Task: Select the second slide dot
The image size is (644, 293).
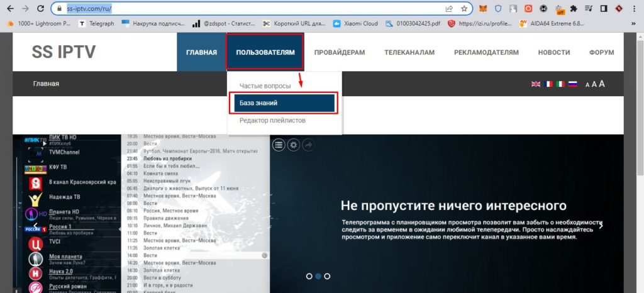Action: (318, 276)
